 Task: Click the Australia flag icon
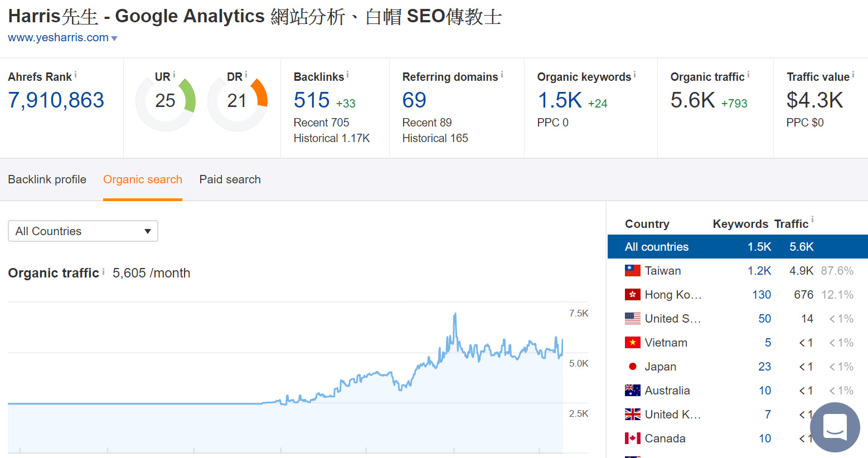pos(632,391)
